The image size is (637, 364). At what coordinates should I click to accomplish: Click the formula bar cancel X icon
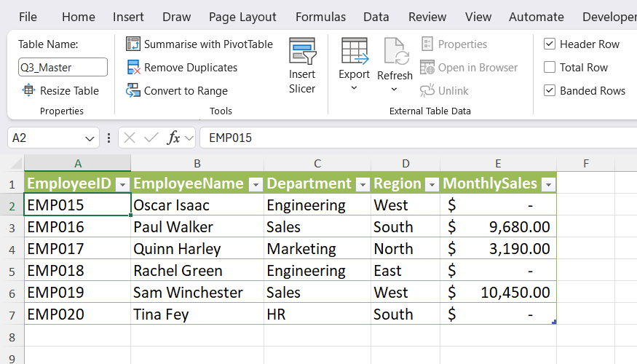click(x=130, y=138)
